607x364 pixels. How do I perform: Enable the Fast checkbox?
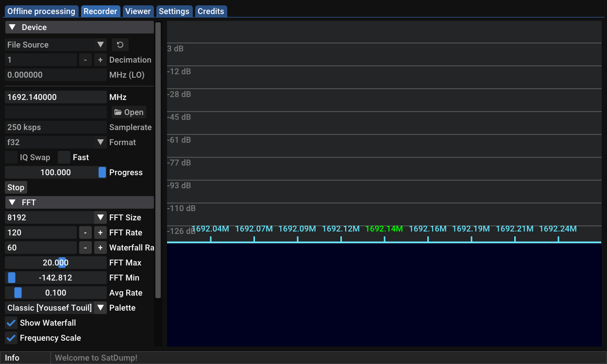(x=64, y=157)
